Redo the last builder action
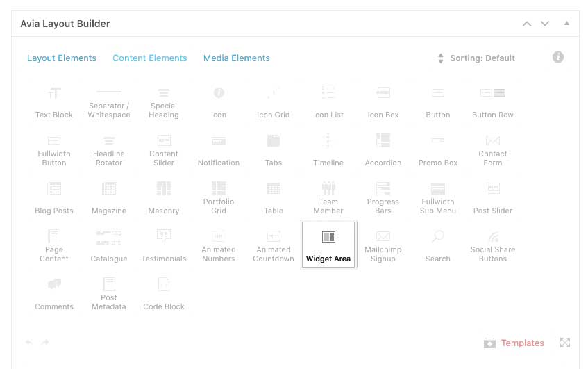 pos(45,342)
